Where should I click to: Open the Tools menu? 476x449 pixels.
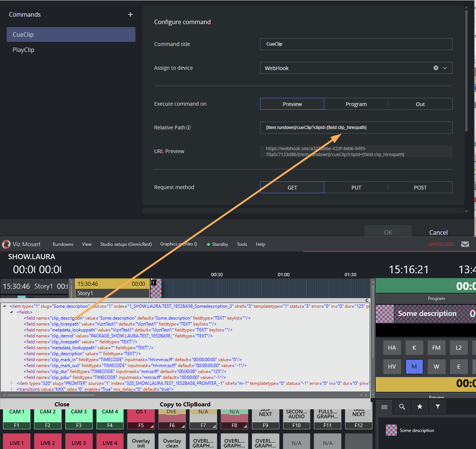(x=242, y=244)
